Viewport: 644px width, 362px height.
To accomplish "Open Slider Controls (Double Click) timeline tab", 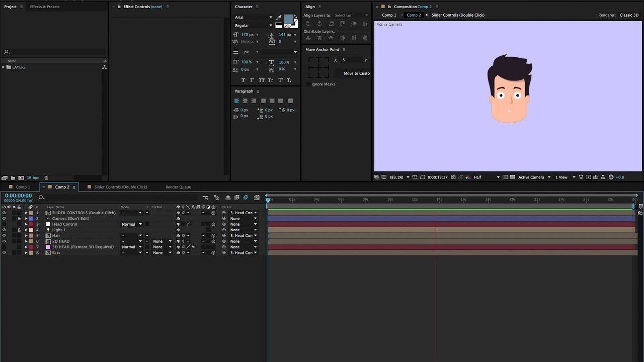I will pyautogui.click(x=120, y=187).
